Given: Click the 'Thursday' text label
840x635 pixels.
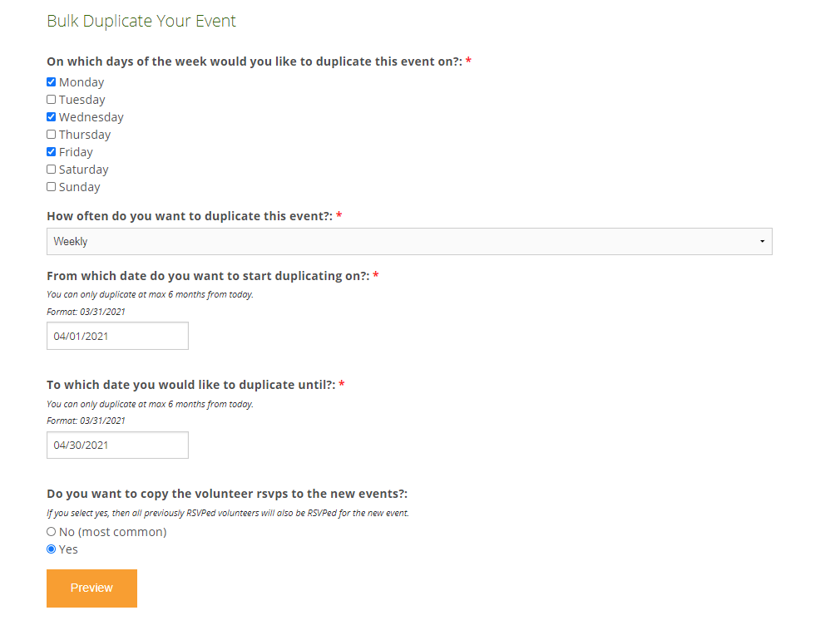Looking at the screenshot, I should pyautogui.click(x=85, y=135).
